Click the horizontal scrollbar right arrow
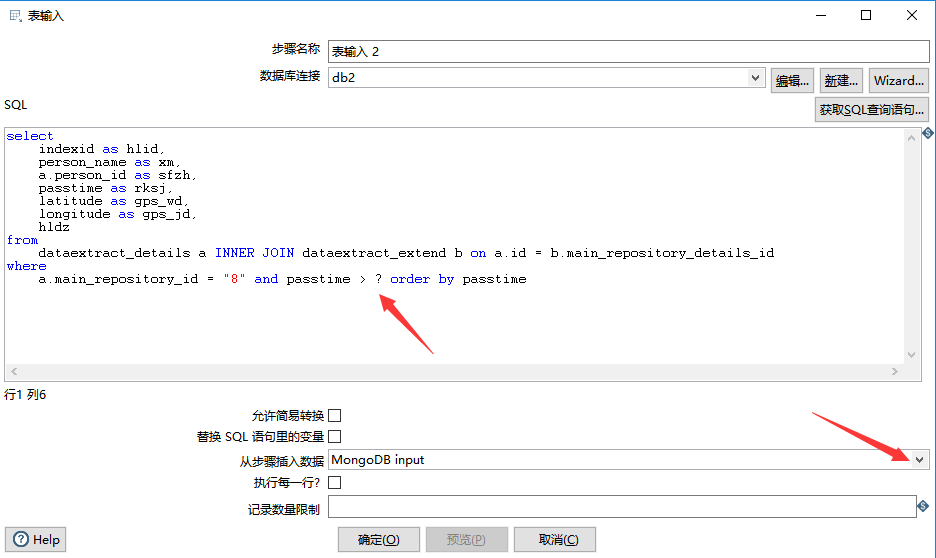The width and height of the screenshot is (936, 558). [895, 371]
